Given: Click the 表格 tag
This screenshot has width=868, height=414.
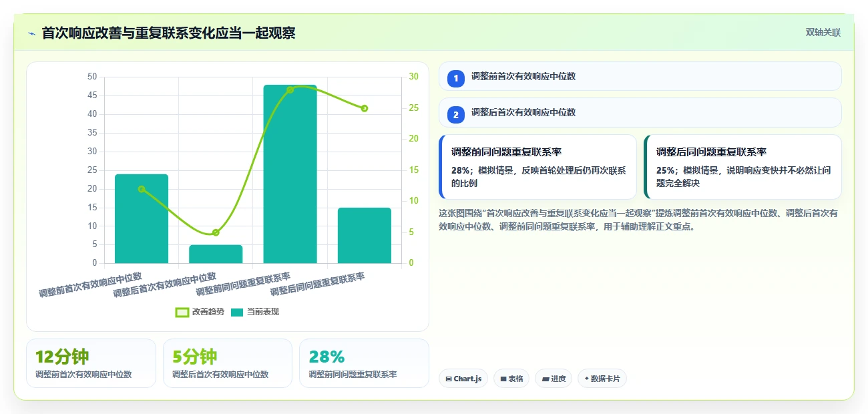Looking at the screenshot, I should [511, 379].
